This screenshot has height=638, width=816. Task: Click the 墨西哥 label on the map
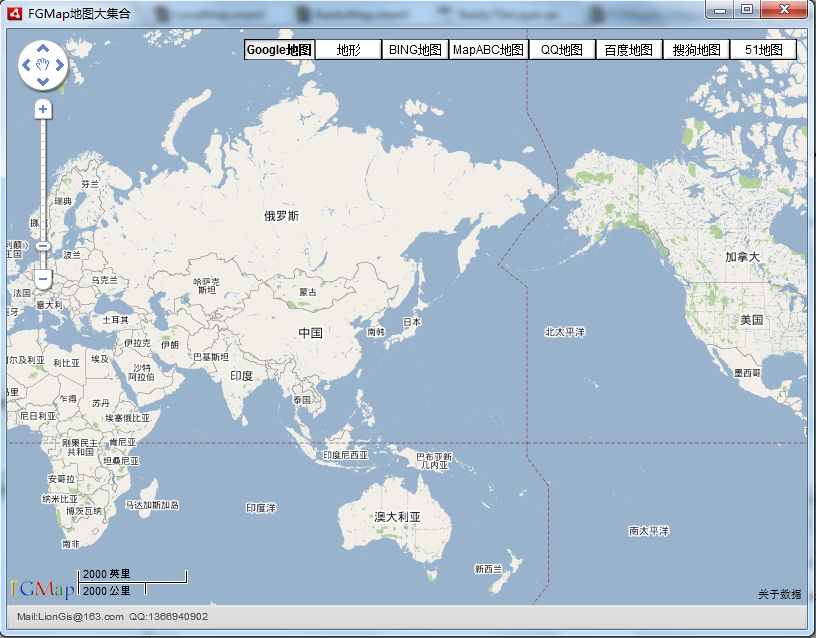click(x=748, y=373)
